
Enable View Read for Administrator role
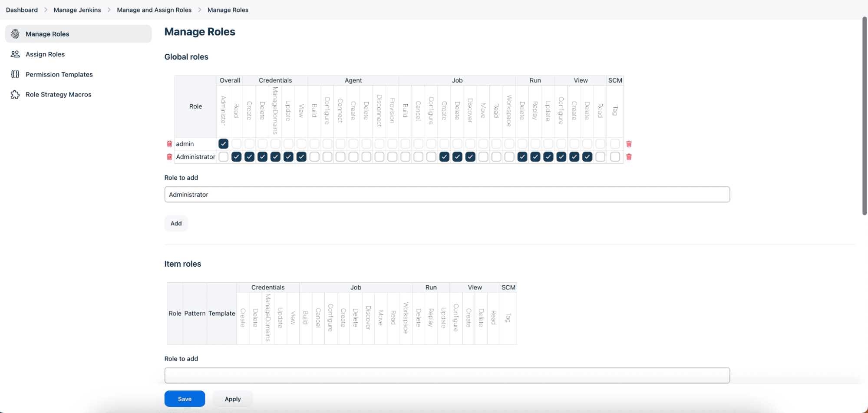click(600, 157)
